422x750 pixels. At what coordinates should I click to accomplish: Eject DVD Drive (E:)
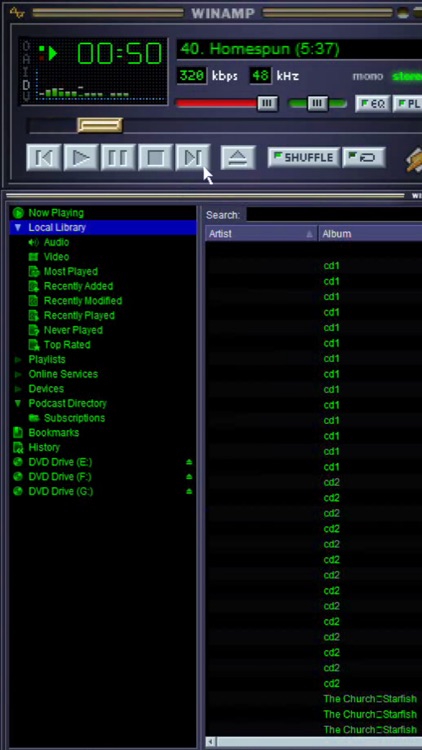pyautogui.click(x=189, y=462)
